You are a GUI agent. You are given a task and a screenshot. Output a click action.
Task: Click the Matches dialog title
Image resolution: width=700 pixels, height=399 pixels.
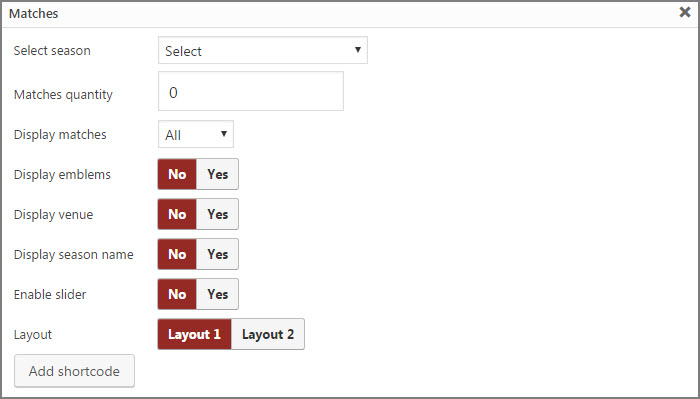pos(33,13)
